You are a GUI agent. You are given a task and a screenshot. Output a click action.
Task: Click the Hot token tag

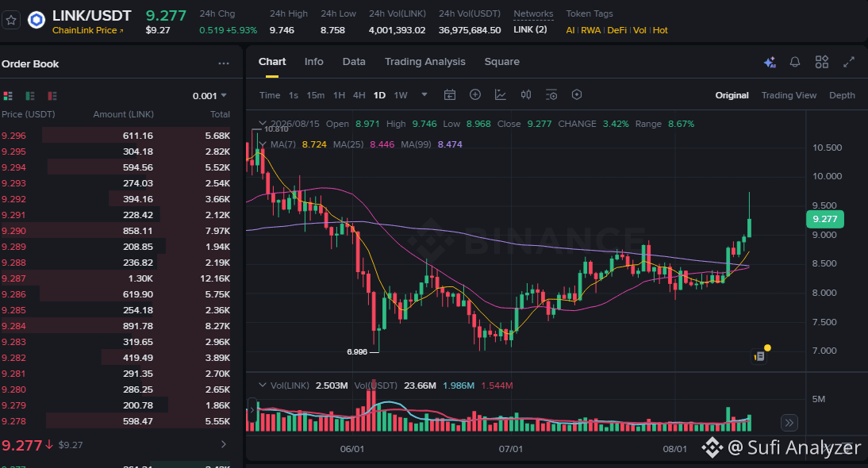[660, 30]
